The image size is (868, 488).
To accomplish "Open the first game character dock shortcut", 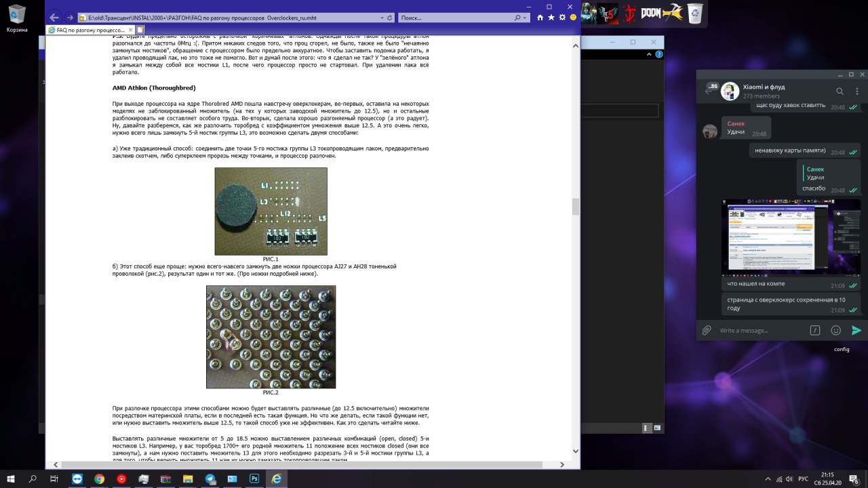I will pos(589,13).
